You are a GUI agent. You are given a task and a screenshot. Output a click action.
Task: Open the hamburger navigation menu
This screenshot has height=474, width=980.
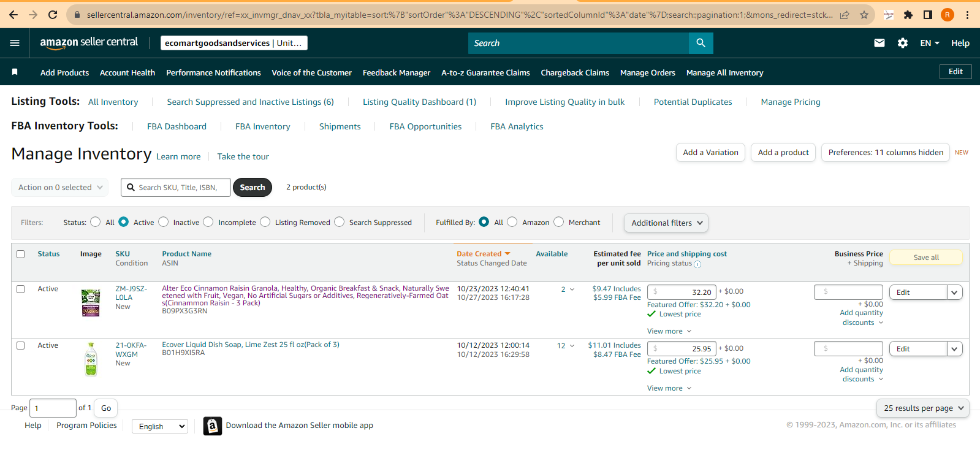click(x=15, y=43)
